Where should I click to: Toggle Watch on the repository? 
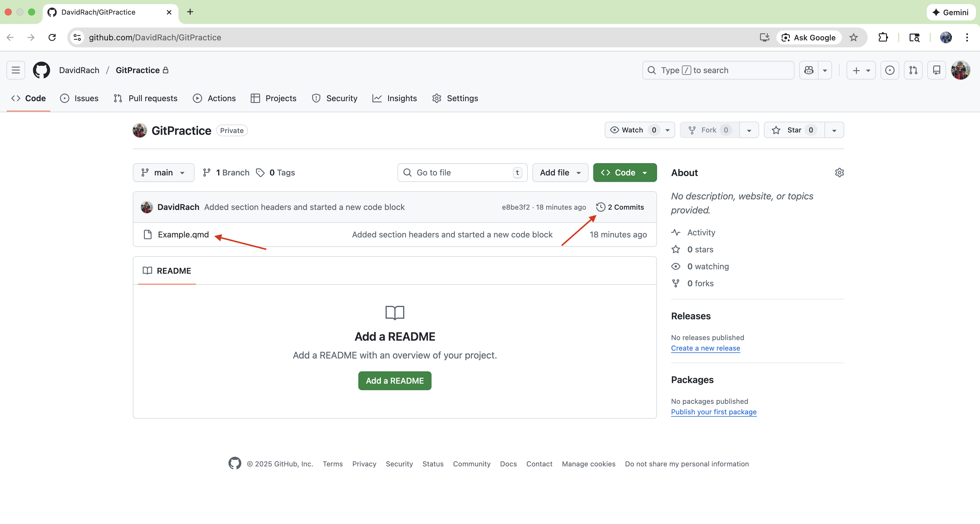pyautogui.click(x=632, y=130)
